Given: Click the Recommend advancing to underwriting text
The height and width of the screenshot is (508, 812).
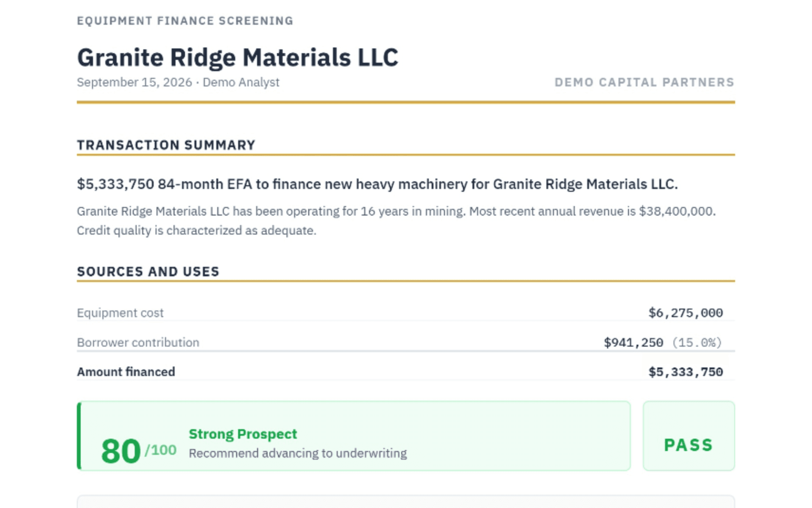Looking at the screenshot, I should click(x=298, y=453).
